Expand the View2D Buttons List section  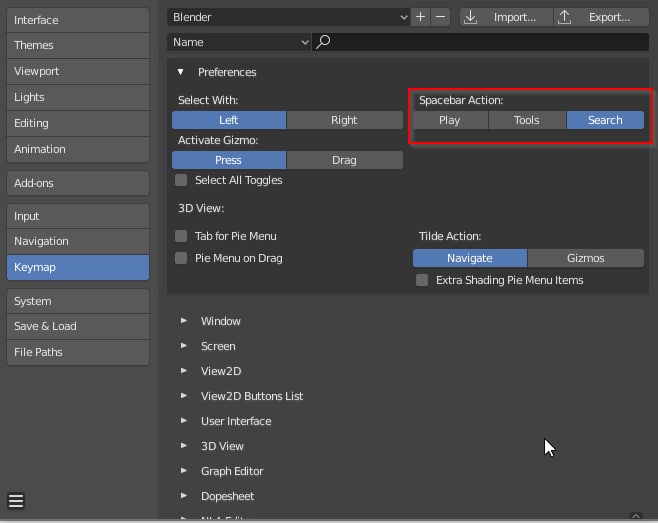click(184, 396)
